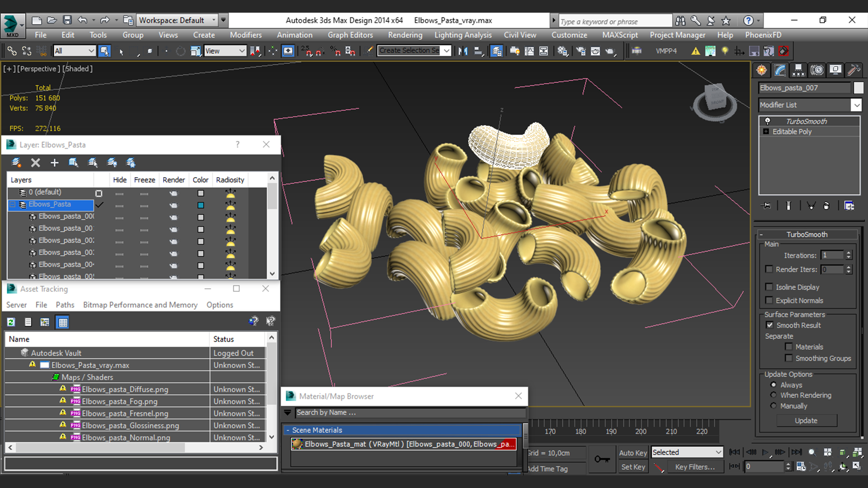This screenshot has width=868, height=488.
Task: Open the Create Selection Set dropdown
Action: click(414, 51)
